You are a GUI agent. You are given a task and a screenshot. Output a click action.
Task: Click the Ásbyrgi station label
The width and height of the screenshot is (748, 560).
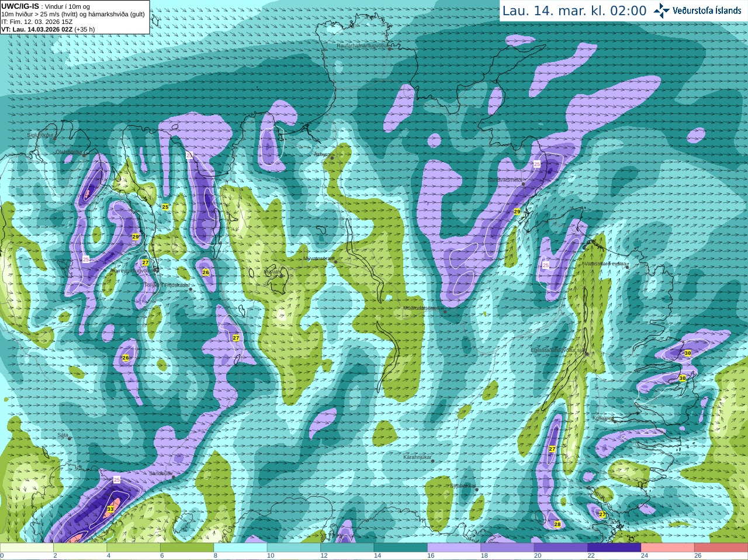pyautogui.click(x=321, y=154)
